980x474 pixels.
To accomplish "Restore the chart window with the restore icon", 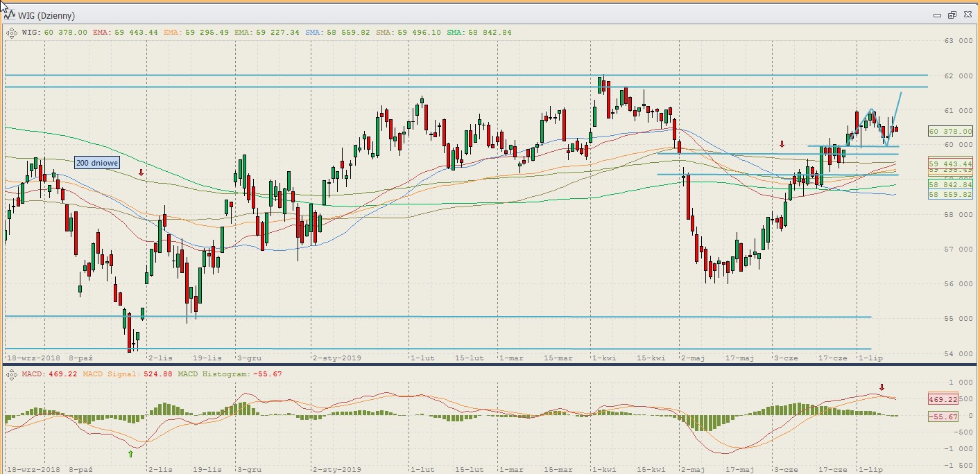I will 952,15.
